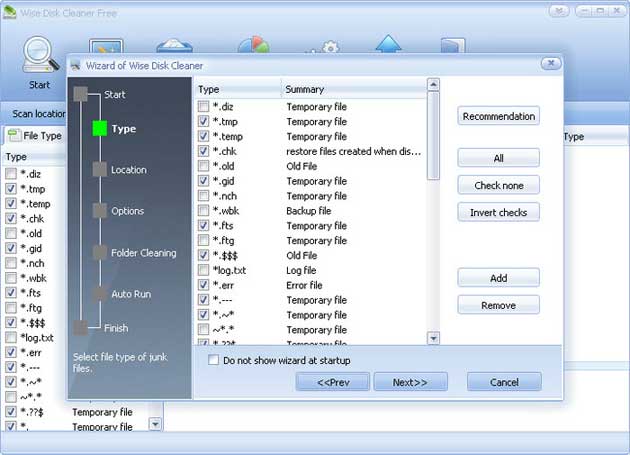630x455 pixels.
Task: Select the 'restore files created when dis...' summary
Action: pos(354,151)
